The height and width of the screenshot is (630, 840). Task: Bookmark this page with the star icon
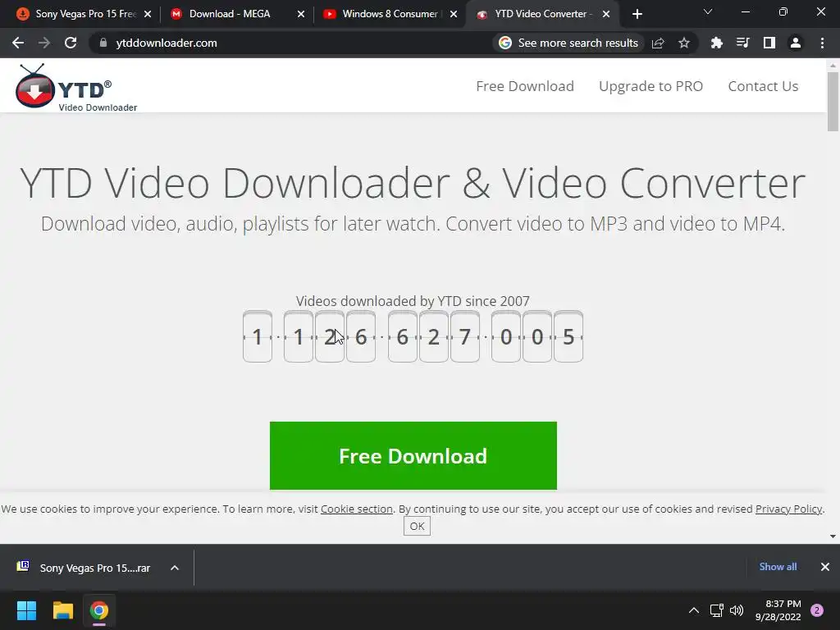pyautogui.click(x=684, y=43)
